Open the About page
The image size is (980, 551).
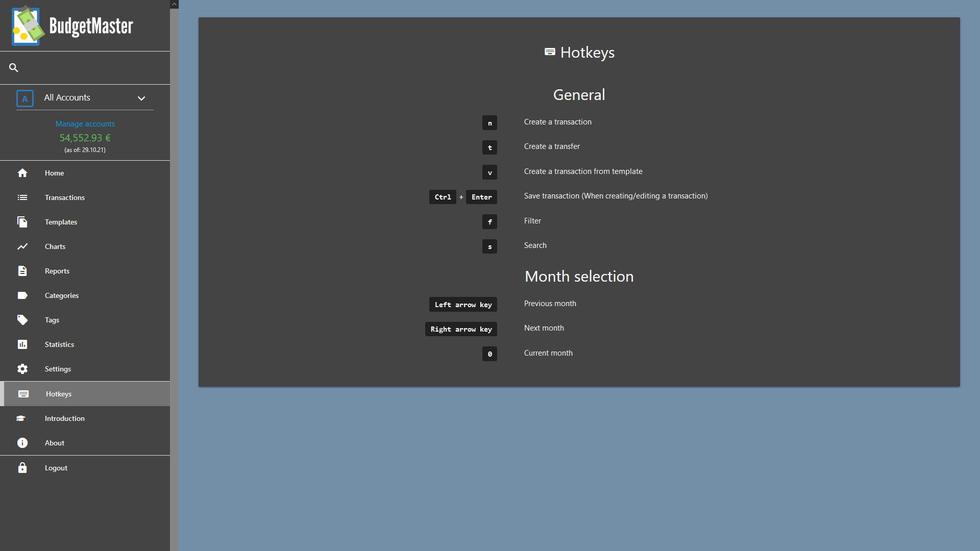pos(85,443)
